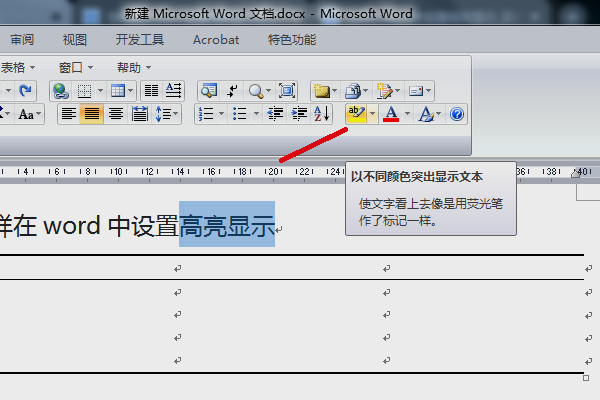Switch to the 视图 tab
The width and height of the screenshot is (600, 400).
(75, 40)
